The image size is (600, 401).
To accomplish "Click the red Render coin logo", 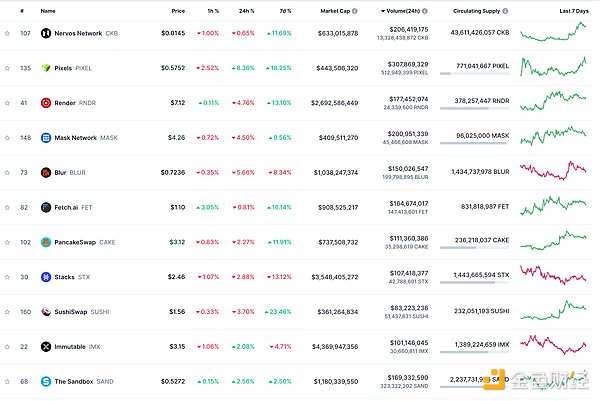I will (x=46, y=102).
